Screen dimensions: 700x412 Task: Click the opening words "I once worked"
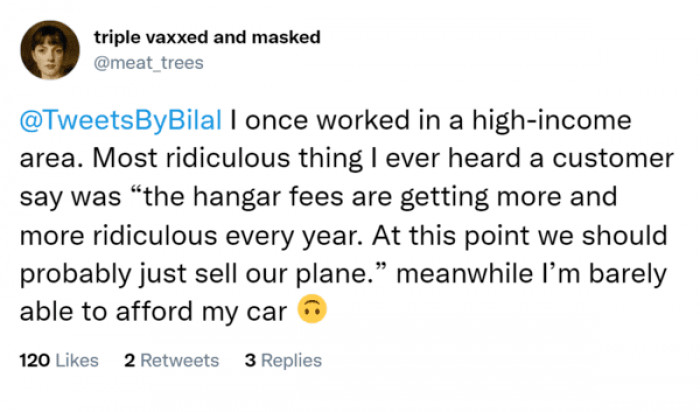pos(299,121)
